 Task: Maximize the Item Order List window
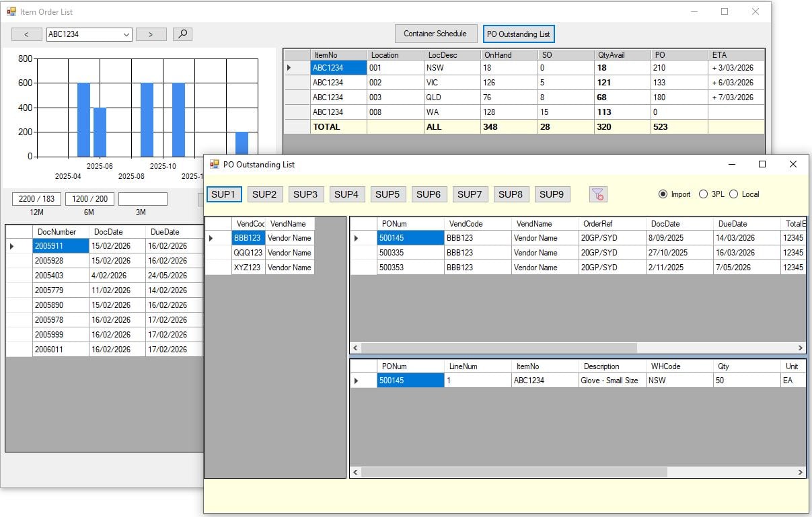click(725, 11)
